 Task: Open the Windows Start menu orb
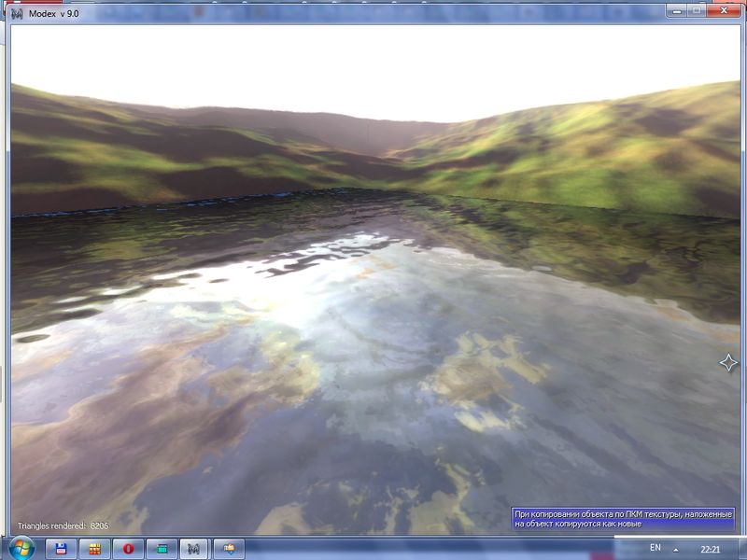21,548
